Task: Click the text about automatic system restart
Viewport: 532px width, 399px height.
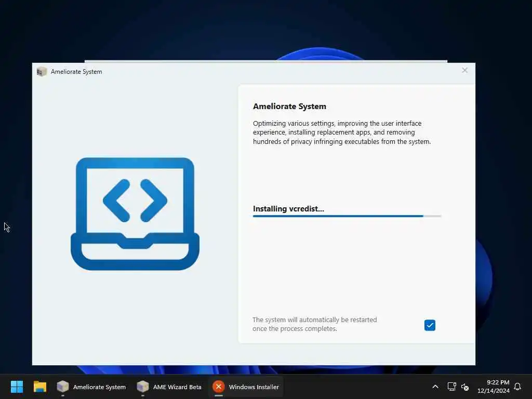Action: click(314, 324)
